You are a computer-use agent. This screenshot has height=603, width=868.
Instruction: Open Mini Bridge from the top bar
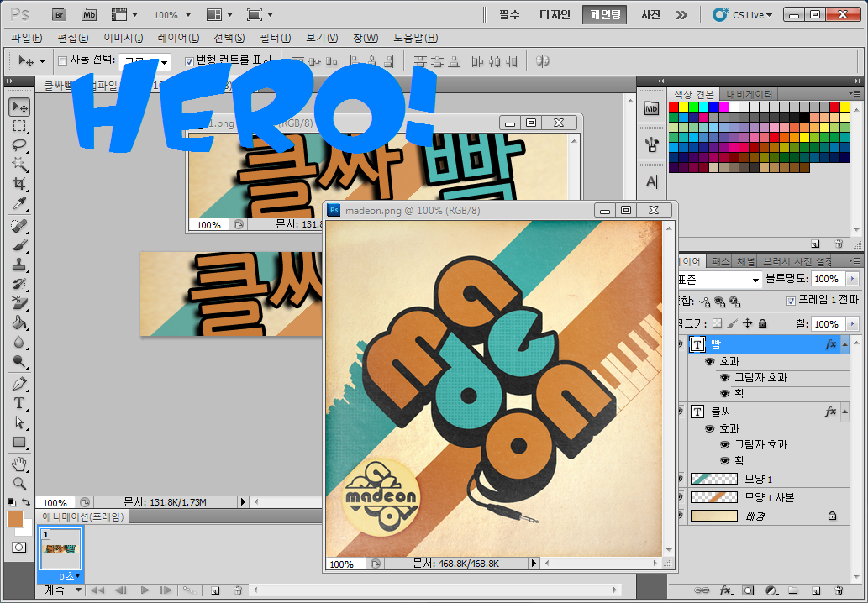pos(88,15)
